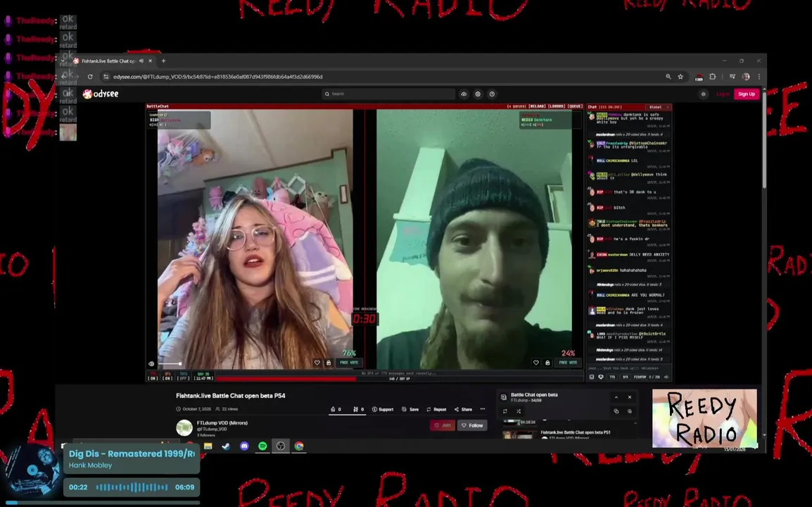Click the red extension icon labeled 1389
Image resolution: width=812 pixels, height=507 pixels.
(699, 77)
